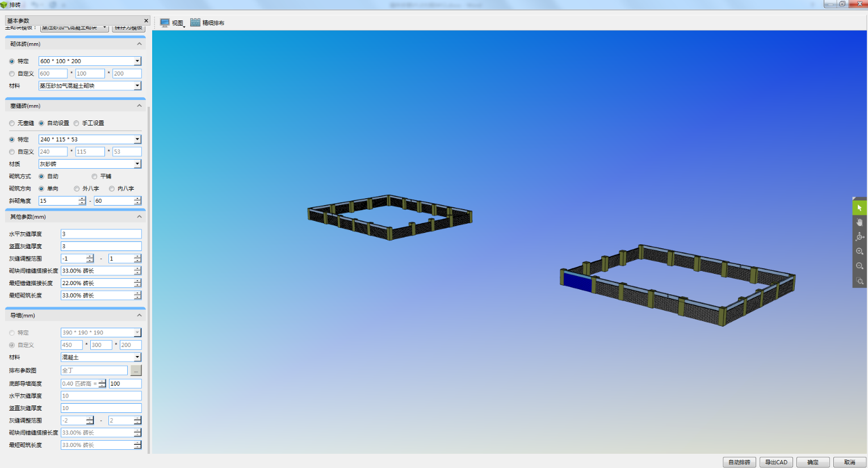Open the 视图 view menu
This screenshot has width=868, height=468.
tap(172, 23)
